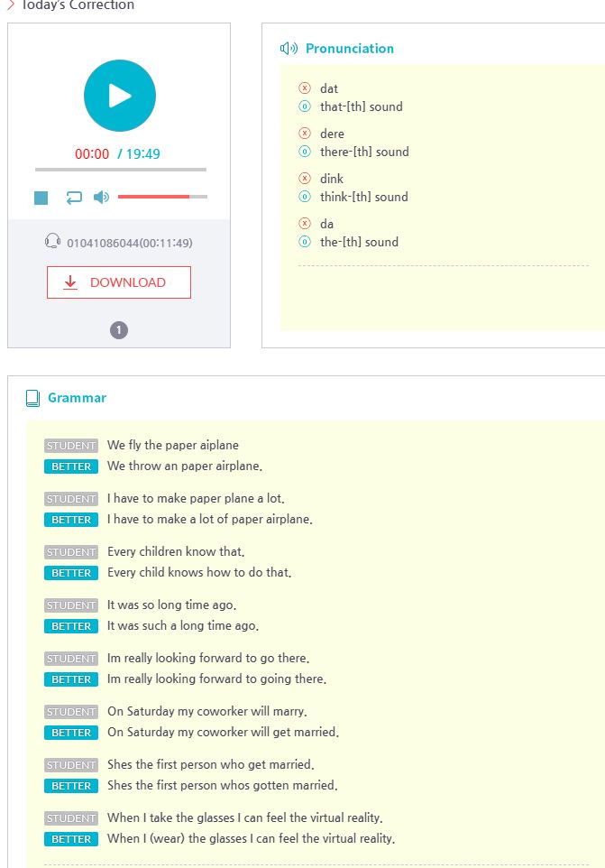Stop audio with the square button
605x868 pixels.
pyautogui.click(x=41, y=198)
